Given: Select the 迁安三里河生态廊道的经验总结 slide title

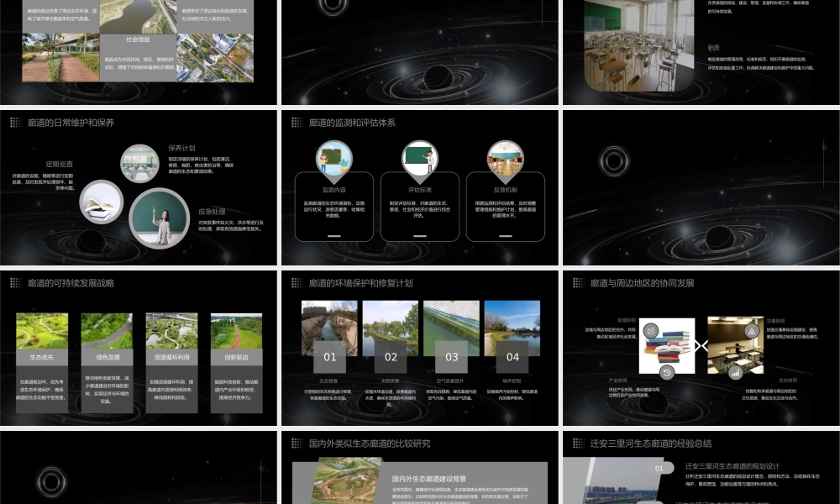Looking at the screenshot, I should click(651, 444).
